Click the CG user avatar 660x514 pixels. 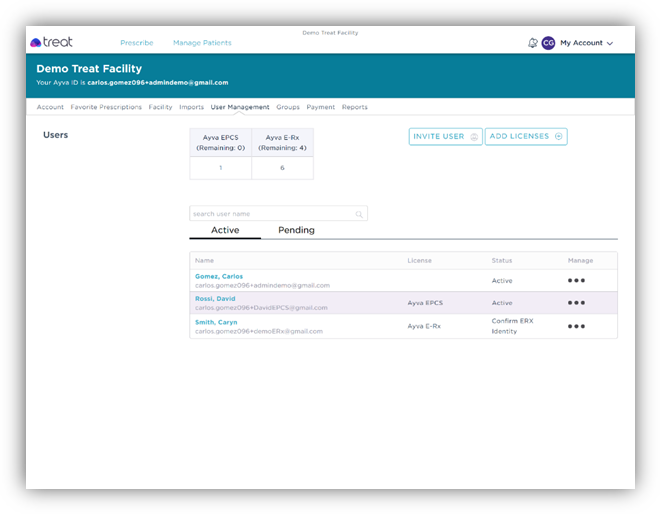(548, 43)
